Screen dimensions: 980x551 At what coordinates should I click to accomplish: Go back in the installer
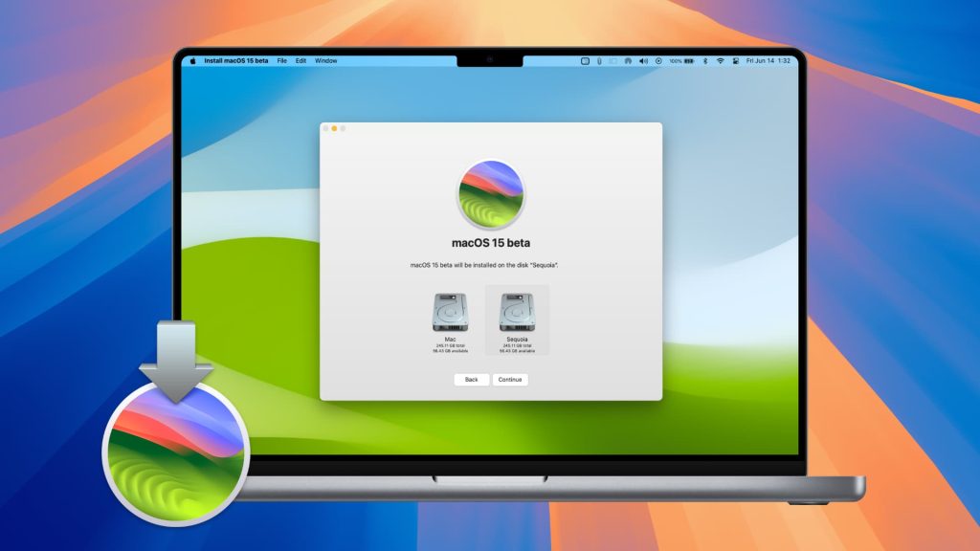470,380
